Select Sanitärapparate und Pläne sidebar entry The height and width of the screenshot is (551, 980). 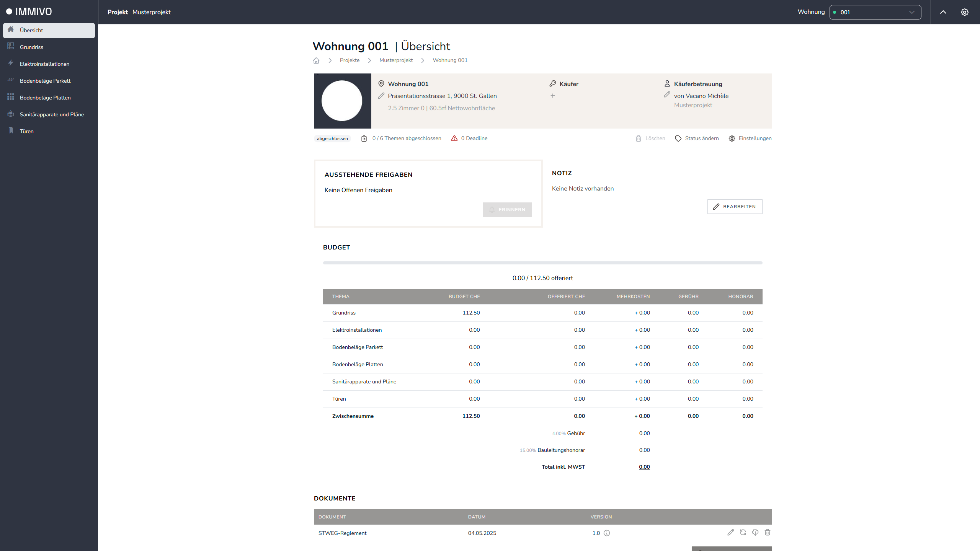52,114
